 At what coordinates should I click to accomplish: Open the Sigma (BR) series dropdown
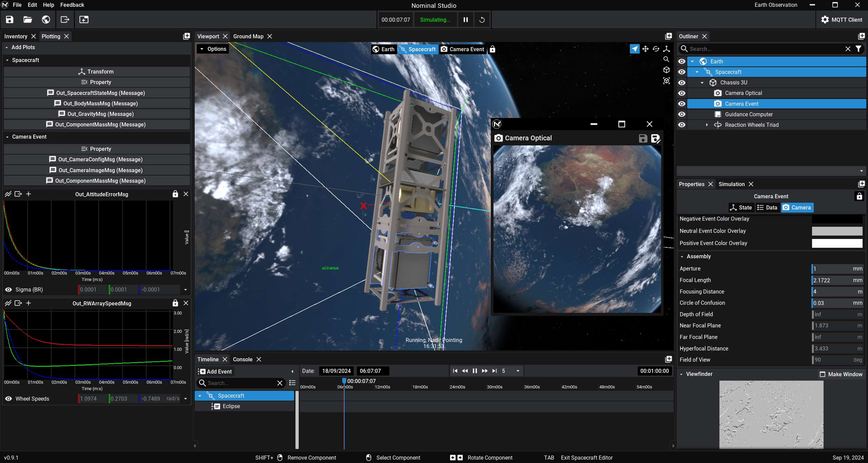click(x=186, y=290)
